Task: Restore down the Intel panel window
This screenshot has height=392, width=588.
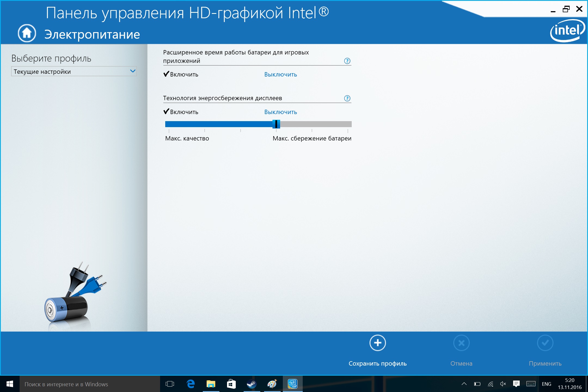Action: pos(566,9)
